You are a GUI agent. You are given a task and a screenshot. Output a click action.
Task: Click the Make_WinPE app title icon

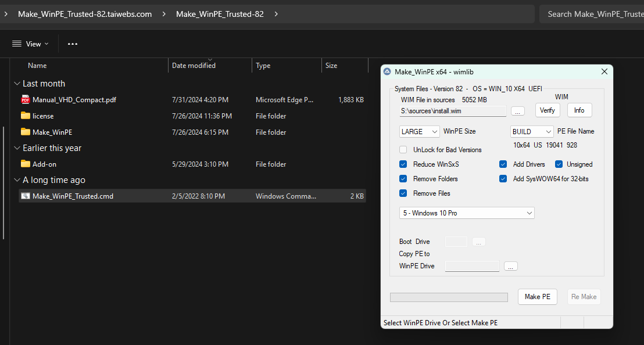click(387, 71)
